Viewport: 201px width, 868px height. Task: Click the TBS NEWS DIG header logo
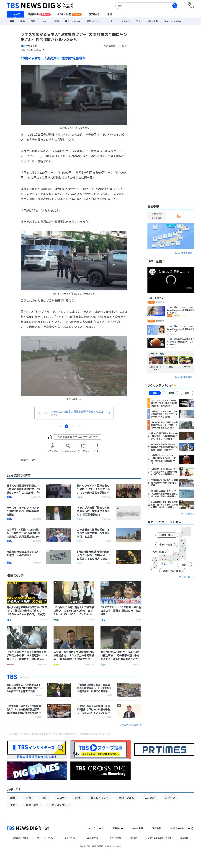39,6
